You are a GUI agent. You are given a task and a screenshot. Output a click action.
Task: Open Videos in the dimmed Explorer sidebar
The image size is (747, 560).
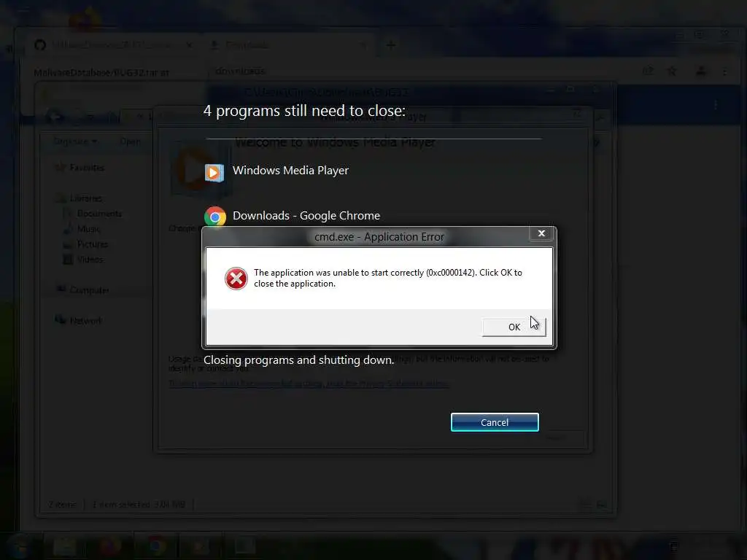coord(90,260)
